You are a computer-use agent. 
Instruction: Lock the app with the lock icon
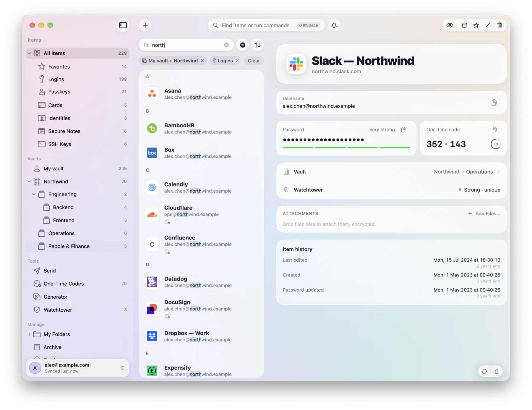coord(497,371)
